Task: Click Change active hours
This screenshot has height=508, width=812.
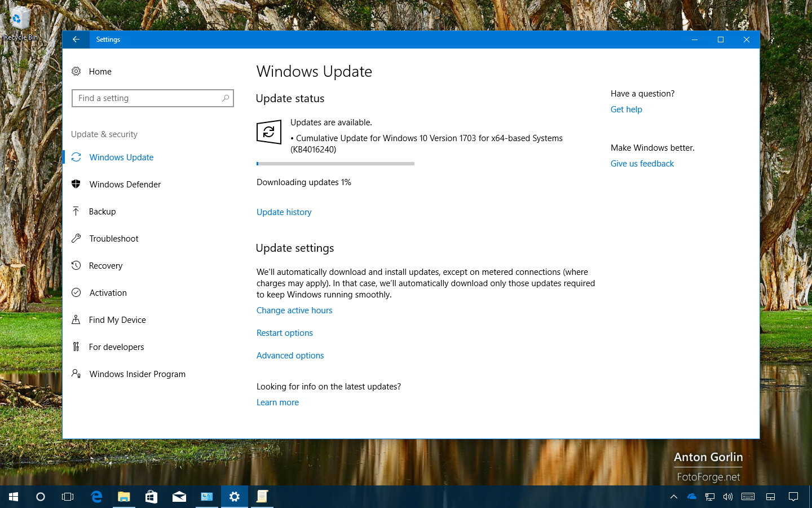Action: [x=294, y=310]
